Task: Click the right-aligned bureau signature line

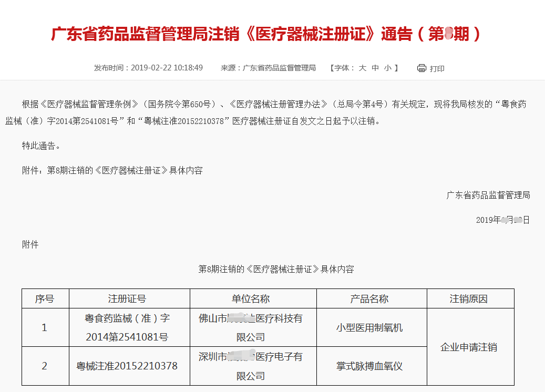Action: coord(488,195)
